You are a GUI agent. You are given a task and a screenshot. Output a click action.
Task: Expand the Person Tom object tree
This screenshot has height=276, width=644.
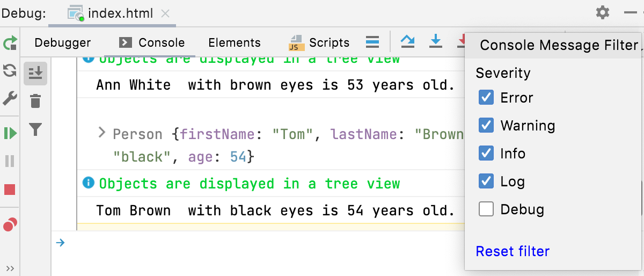point(101,133)
